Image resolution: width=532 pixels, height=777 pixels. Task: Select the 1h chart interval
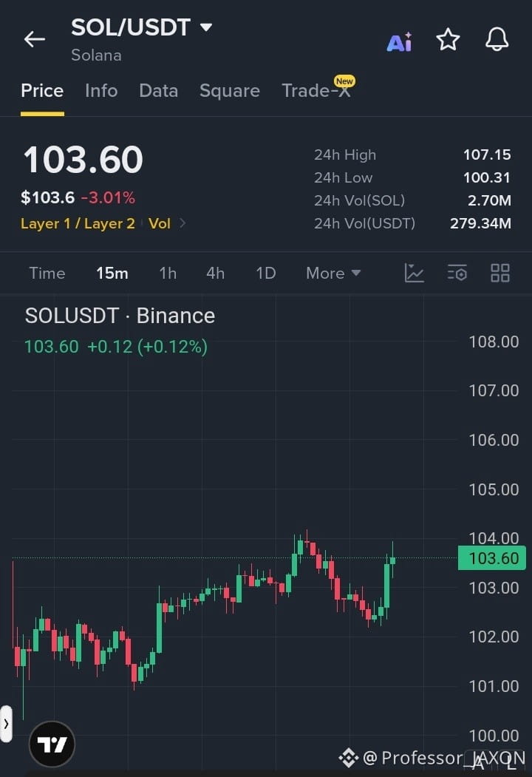point(168,273)
